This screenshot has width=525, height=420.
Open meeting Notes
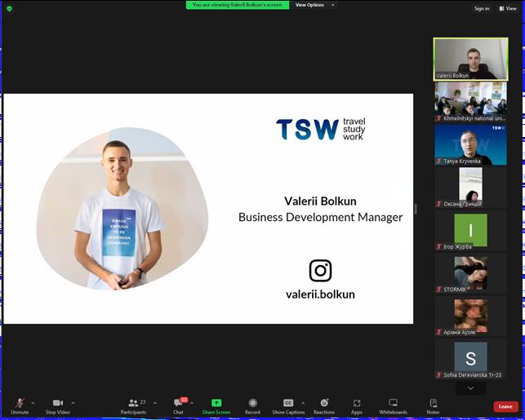[433, 405]
